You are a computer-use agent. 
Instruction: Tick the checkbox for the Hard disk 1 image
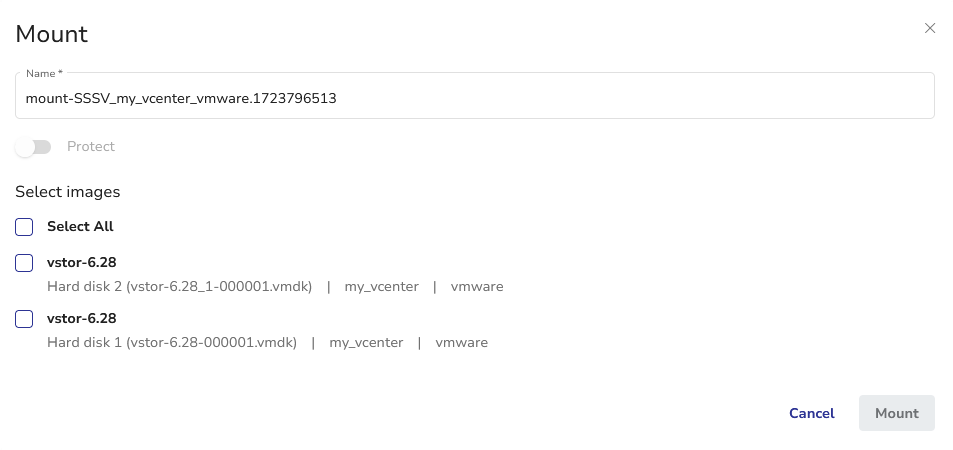24,319
